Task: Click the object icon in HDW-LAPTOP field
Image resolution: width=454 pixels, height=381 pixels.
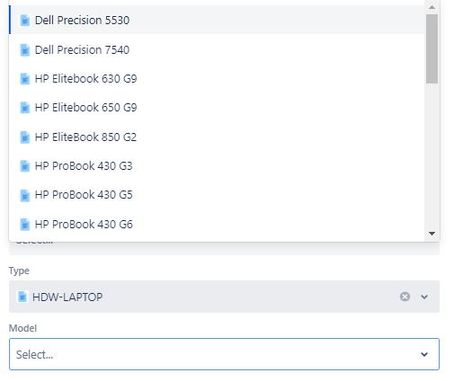Action: 22,297
